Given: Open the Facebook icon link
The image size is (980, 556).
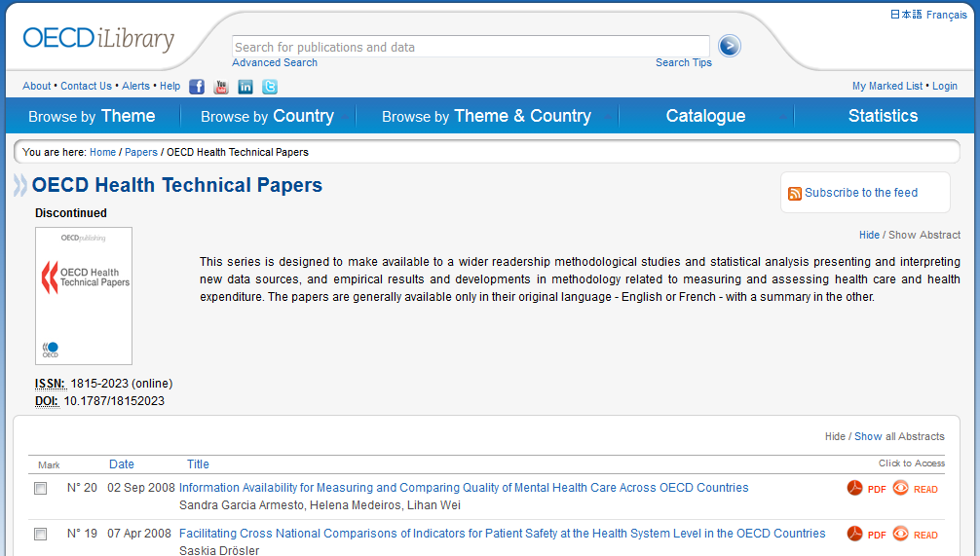Looking at the screenshot, I should coord(197,87).
